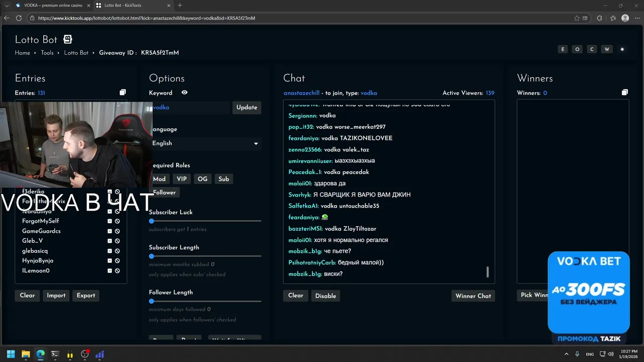Remove Gleb_V's entry with the minus icon
The image size is (644, 362).
(x=110, y=241)
